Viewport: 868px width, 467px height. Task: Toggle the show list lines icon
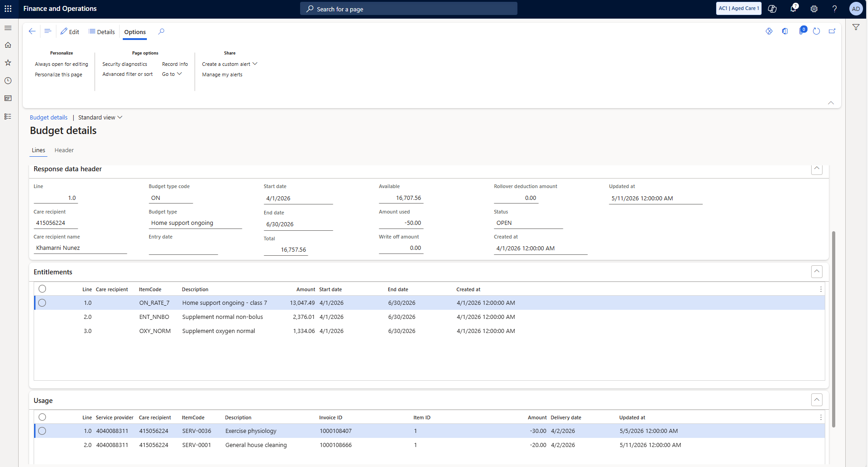point(47,31)
